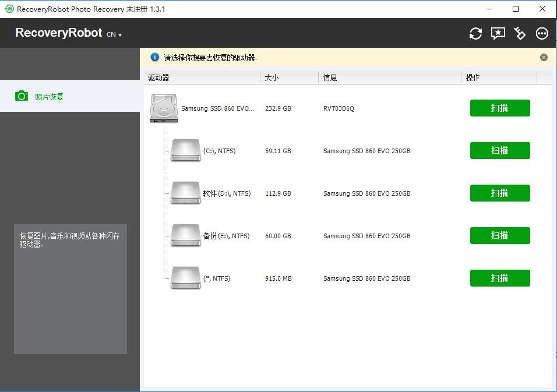Viewport: 557px width, 392px height.
Task: Scan the Samsung SSD 860 EVO disk
Action: [500, 108]
